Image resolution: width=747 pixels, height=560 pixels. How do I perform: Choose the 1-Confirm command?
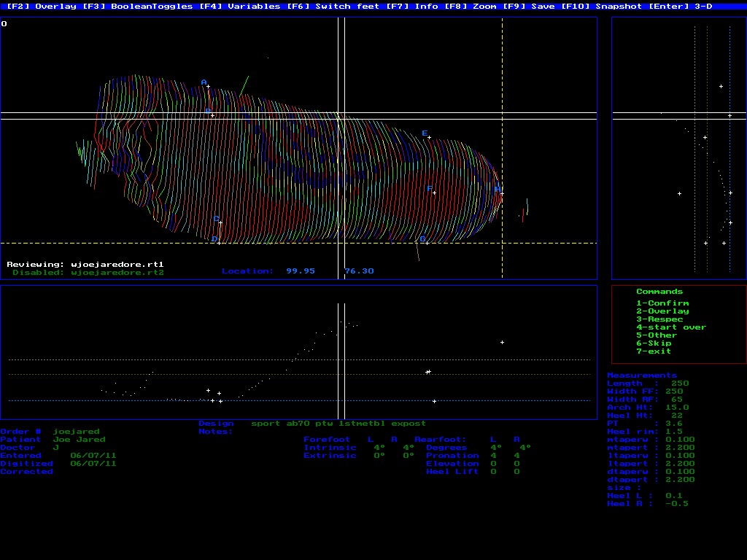click(662, 303)
